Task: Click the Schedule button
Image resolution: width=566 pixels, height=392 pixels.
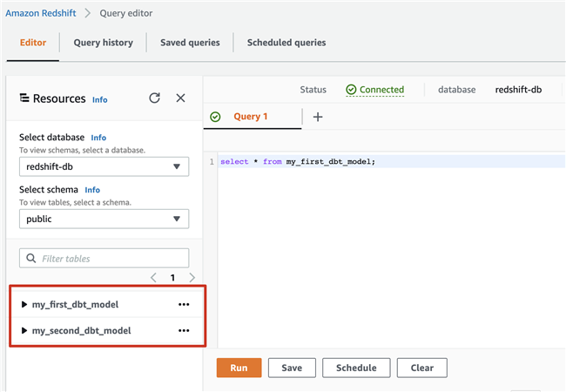Action: click(356, 368)
